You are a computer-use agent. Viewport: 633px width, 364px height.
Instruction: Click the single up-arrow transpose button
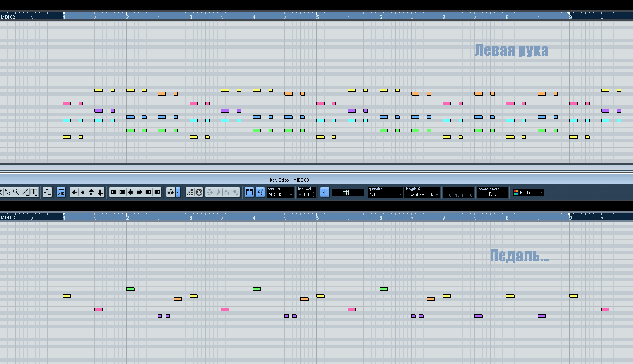[x=74, y=192]
